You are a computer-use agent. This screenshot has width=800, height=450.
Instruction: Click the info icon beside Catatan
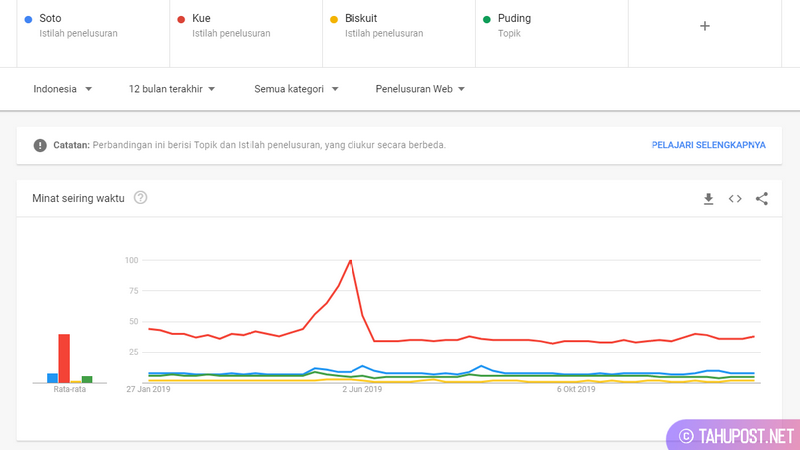(x=40, y=145)
